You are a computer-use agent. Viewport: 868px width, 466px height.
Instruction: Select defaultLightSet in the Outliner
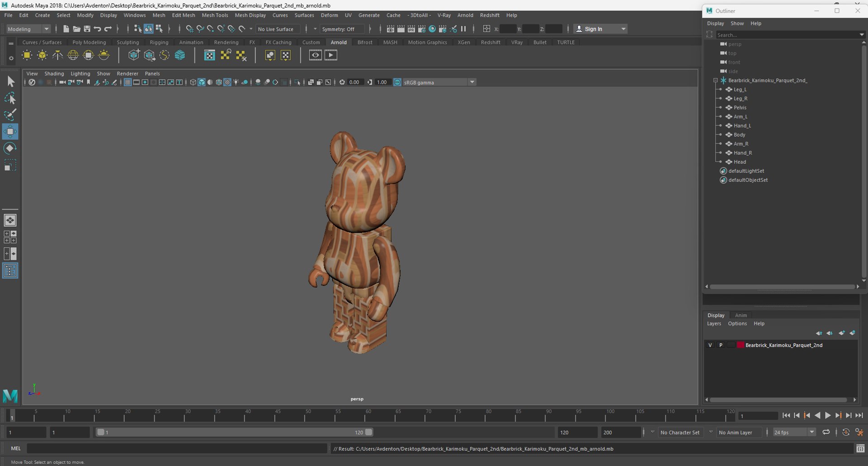(x=746, y=171)
